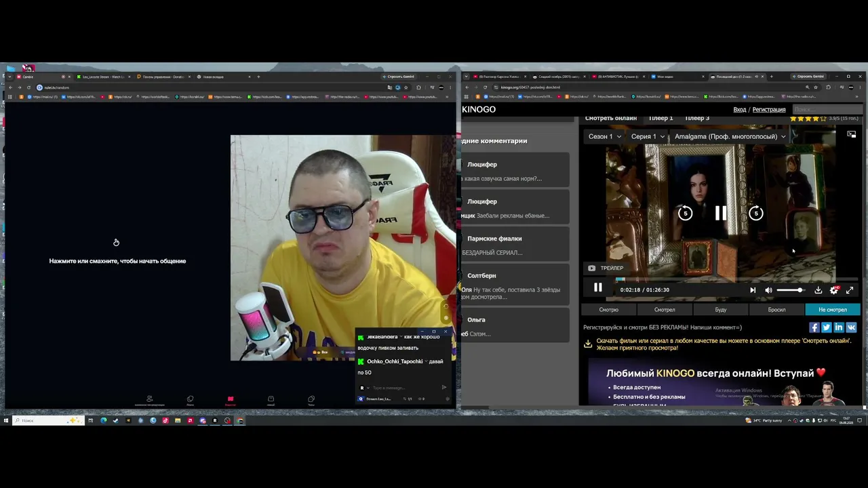Screen dimensions: 868x488
Task: Pause the Kinogo video using the center button
Action: [x=720, y=213]
